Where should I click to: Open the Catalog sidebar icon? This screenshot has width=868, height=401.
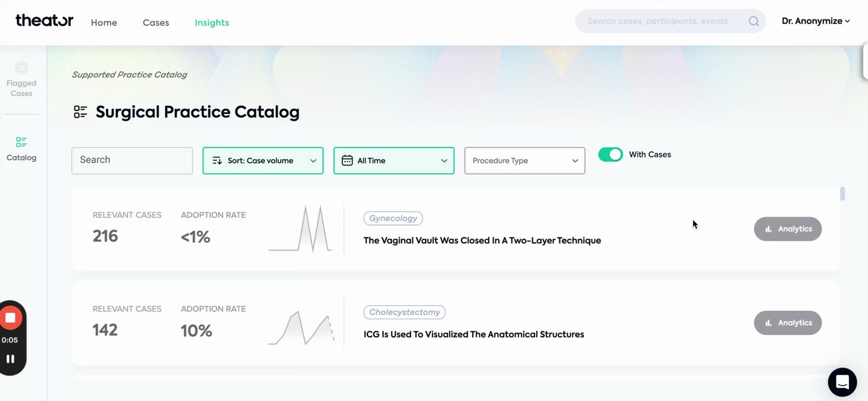21,149
